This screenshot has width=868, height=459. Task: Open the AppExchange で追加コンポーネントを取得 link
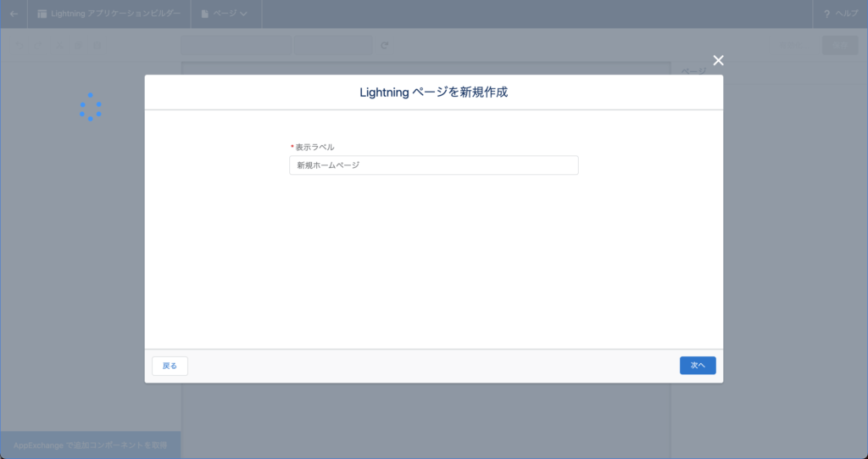coord(90,445)
